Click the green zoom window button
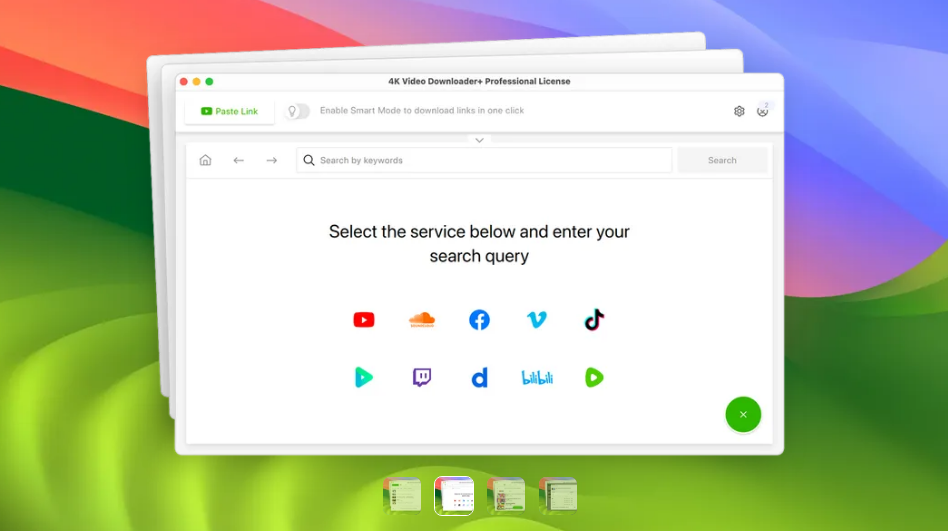 [x=209, y=82]
